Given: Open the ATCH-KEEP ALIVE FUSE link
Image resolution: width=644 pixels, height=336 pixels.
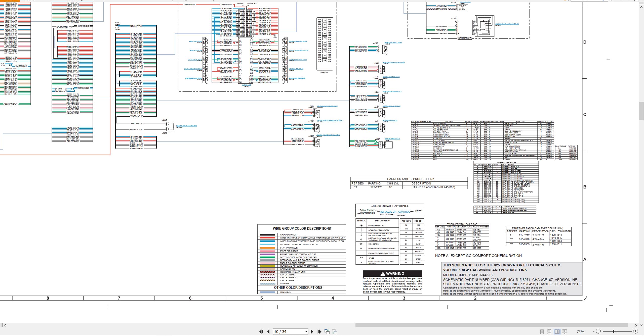Looking at the screenshot, I should point(186,126).
